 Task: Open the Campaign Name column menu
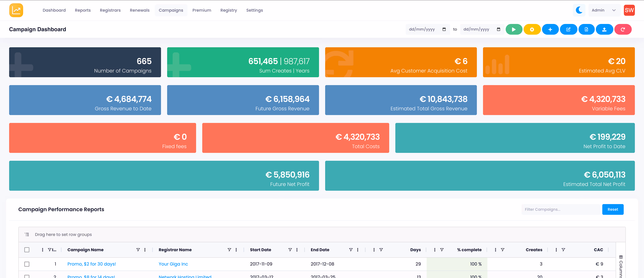145,250
